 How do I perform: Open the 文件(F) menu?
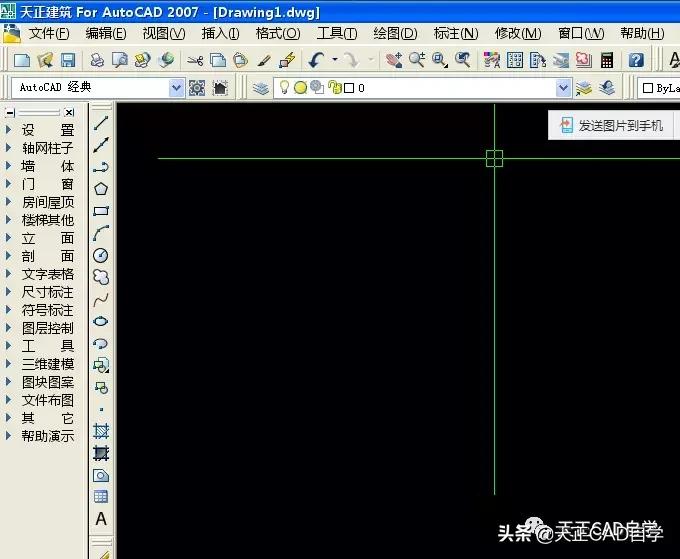click(x=49, y=33)
